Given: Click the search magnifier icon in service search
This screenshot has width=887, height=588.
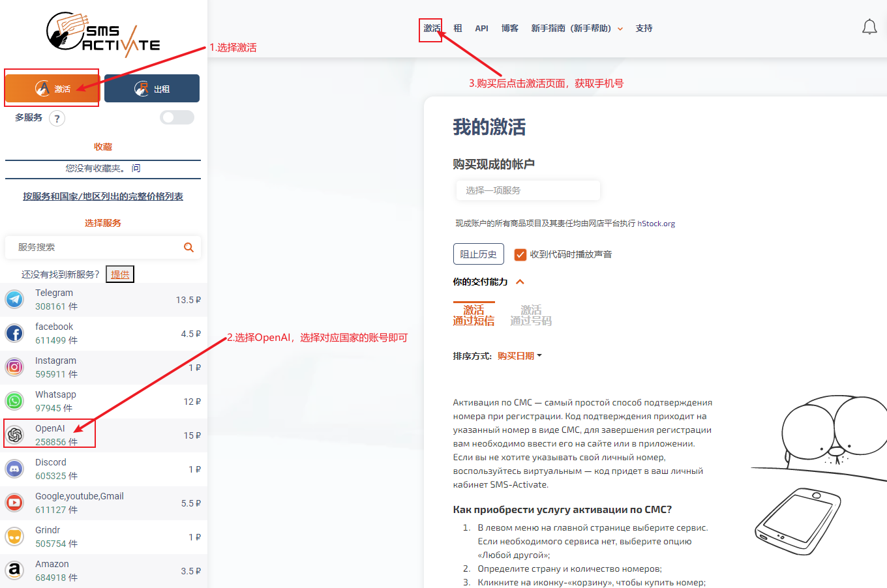Looking at the screenshot, I should coord(188,247).
